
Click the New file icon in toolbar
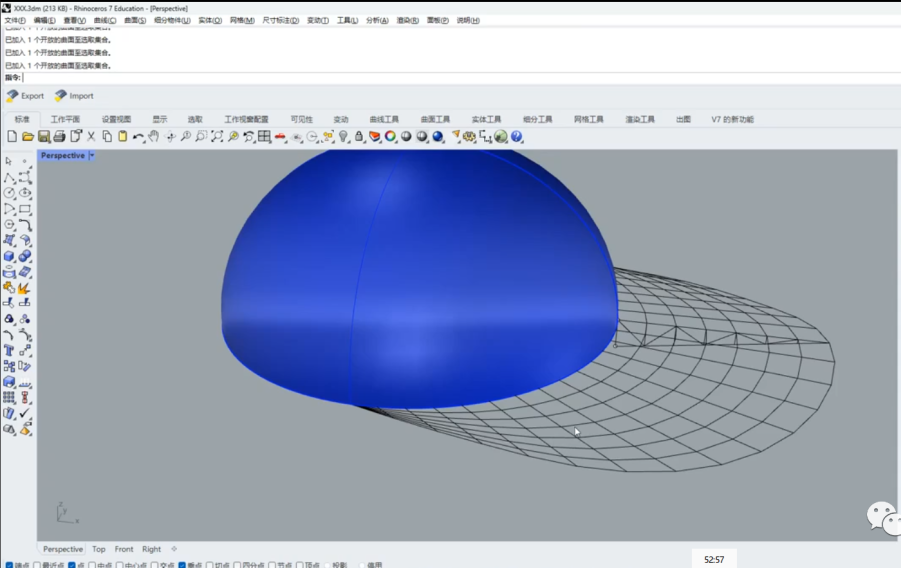click(x=12, y=137)
